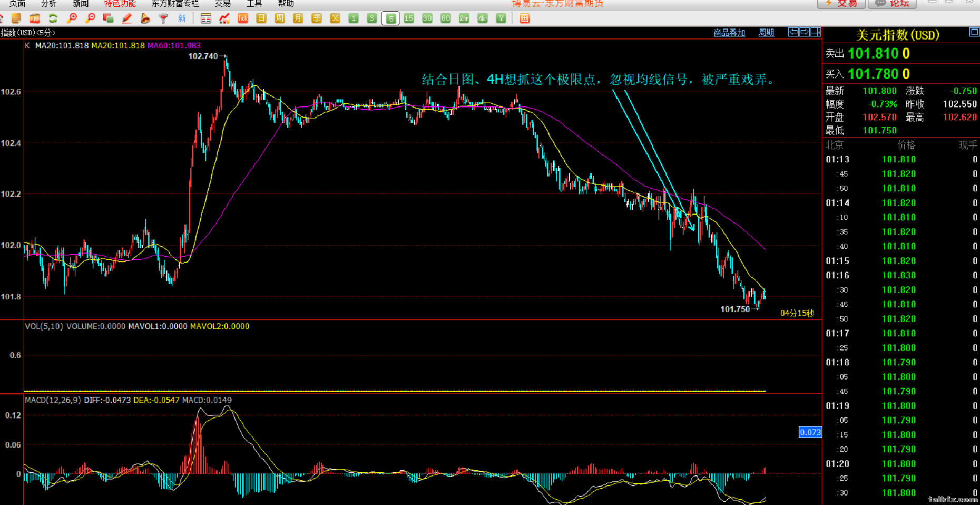980x505 pixels.
Task: Select the 30-minute period icon
Action: click(427, 18)
